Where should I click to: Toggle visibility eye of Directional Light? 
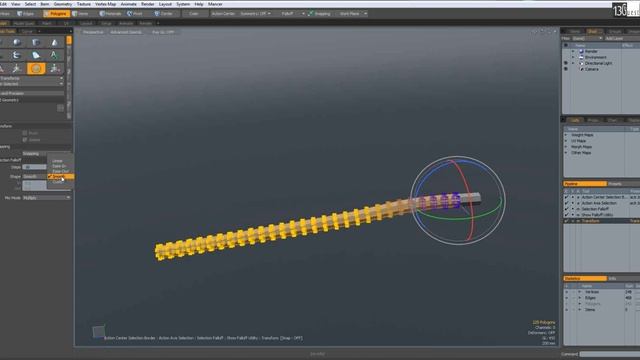pyautogui.click(x=566, y=63)
